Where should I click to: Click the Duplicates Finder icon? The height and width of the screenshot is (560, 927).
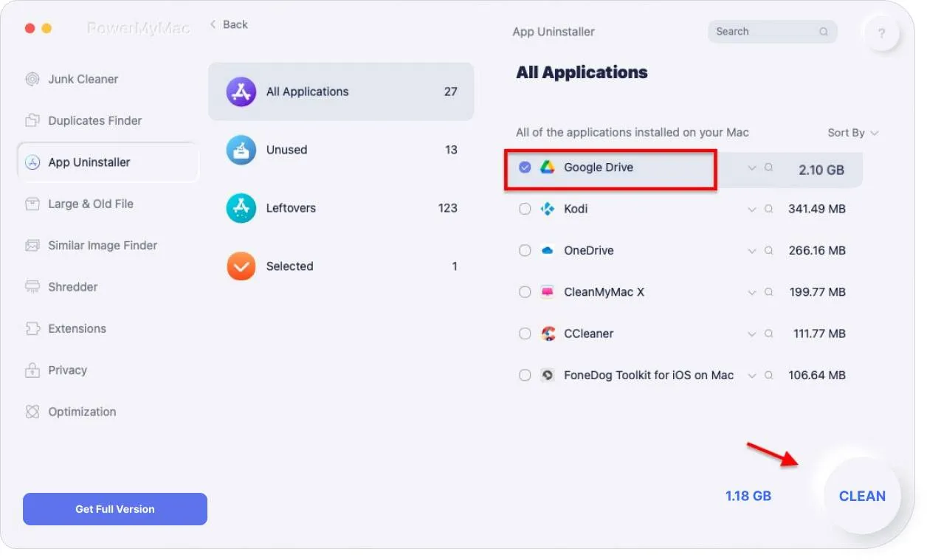click(32, 121)
